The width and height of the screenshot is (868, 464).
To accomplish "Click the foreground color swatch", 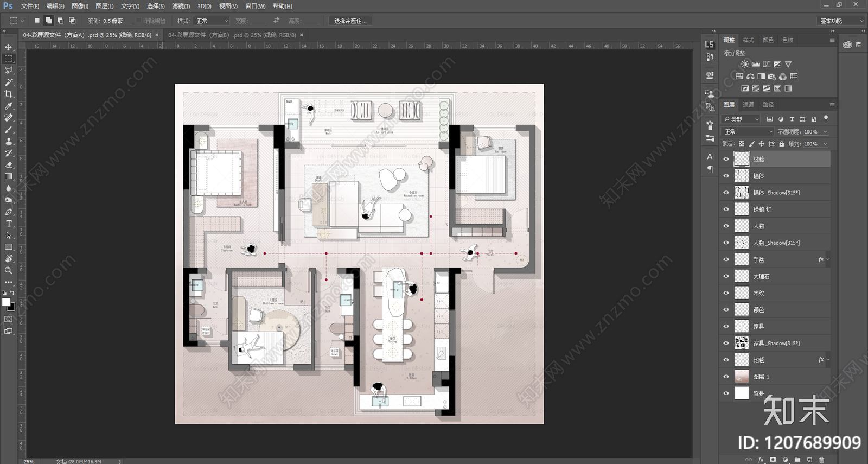I will point(6,302).
